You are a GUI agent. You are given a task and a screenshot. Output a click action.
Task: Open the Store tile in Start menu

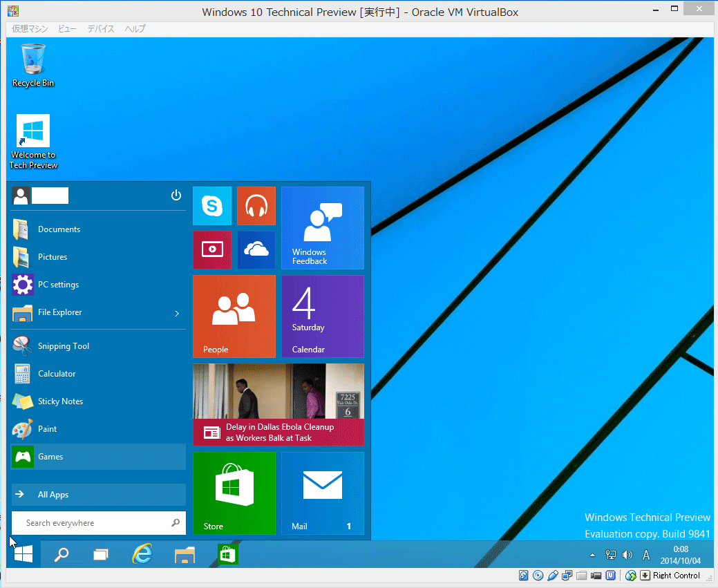tap(234, 493)
